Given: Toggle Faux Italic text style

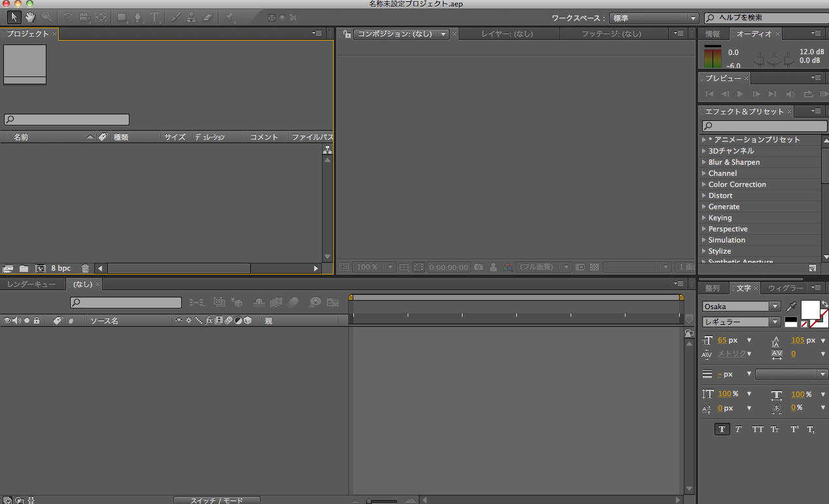Looking at the screenshot, I should pos(738,429).
